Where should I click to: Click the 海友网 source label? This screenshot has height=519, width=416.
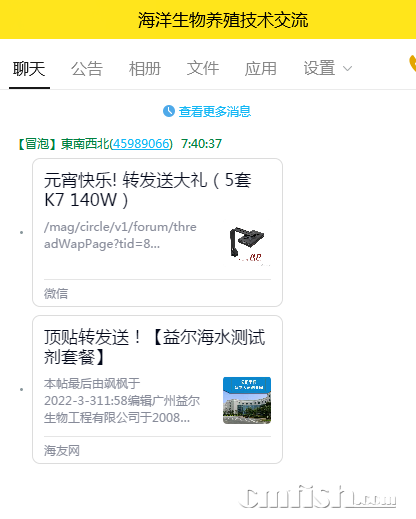(62, 451)
